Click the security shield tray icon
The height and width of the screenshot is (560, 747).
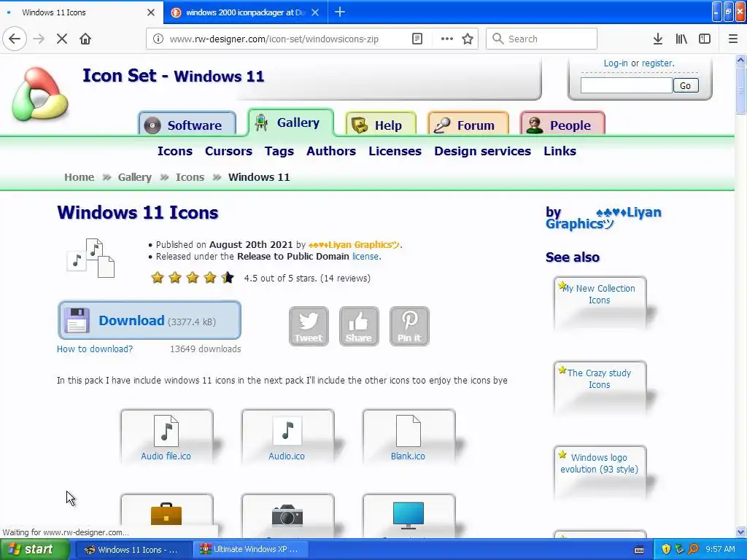(666, 550)
